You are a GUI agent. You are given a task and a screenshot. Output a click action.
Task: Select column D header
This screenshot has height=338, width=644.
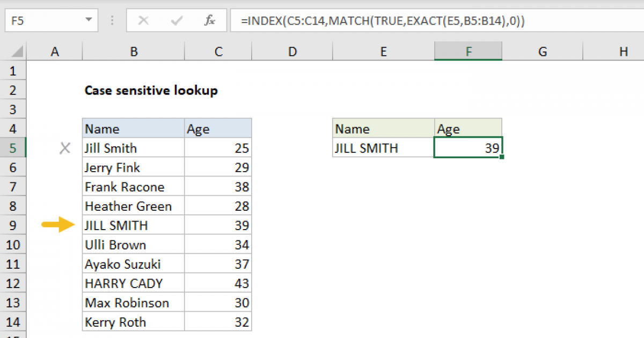tap(292, 52)
